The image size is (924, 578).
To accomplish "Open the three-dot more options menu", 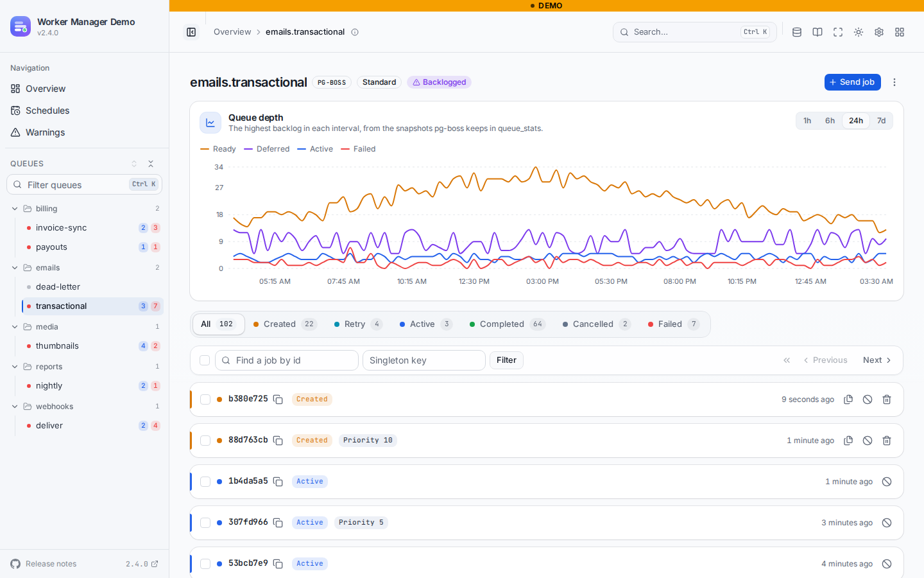I will (x=894, y=82).
